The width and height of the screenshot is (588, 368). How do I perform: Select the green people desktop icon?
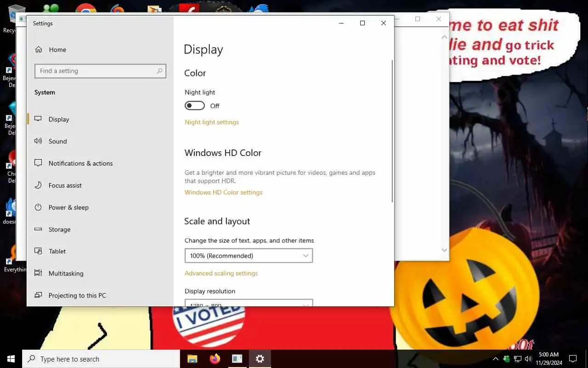[51, 9]
